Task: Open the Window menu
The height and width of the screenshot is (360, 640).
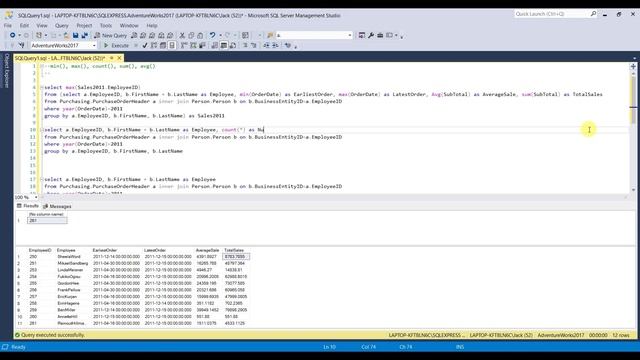Action: click(129, 25)
